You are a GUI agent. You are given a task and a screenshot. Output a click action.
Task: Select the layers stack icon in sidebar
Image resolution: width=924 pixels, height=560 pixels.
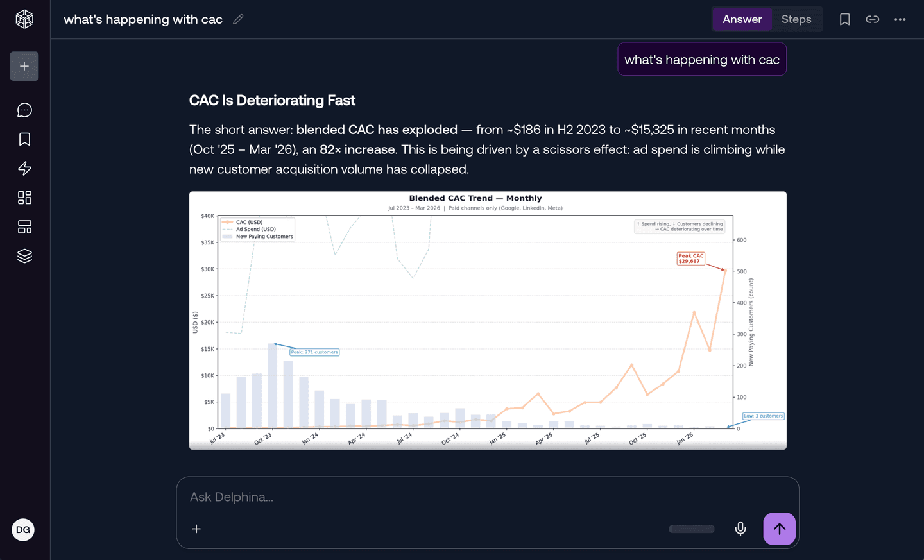point(24,255)
